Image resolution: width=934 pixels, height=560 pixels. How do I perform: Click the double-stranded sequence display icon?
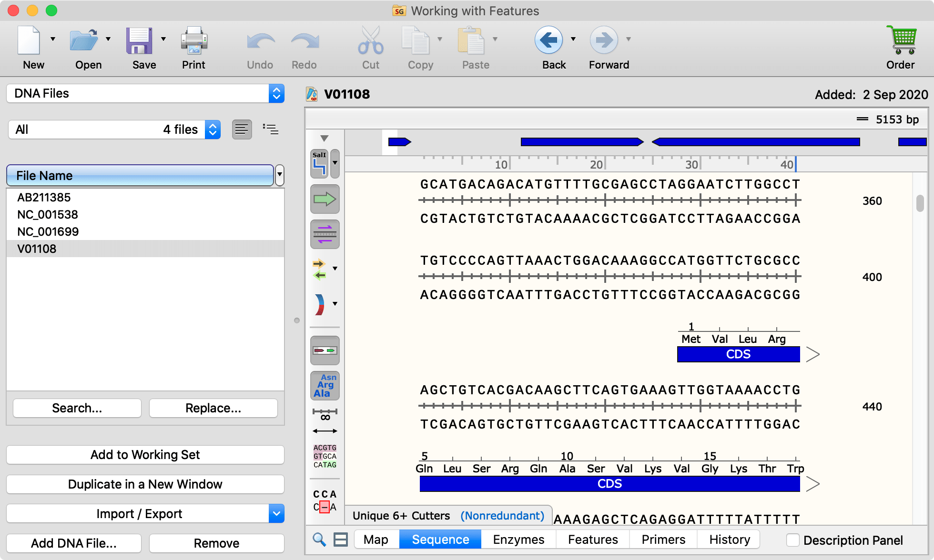click(325, 234)
